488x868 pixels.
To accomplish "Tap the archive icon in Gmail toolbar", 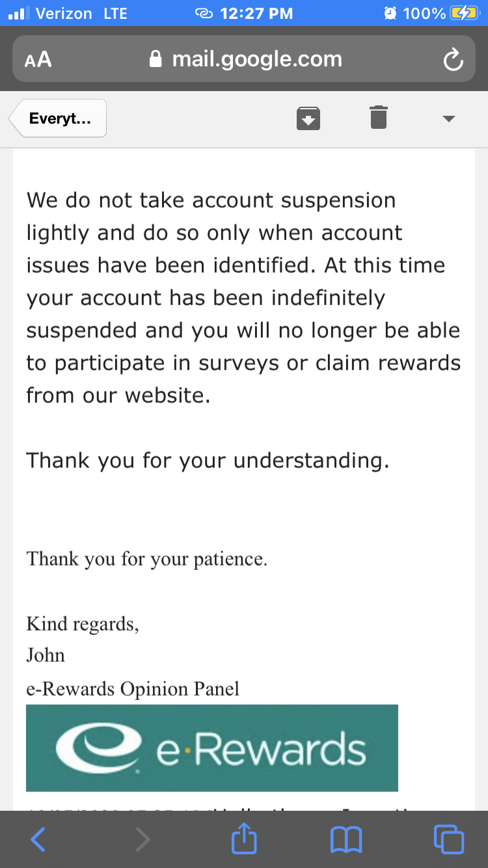I will pos(308,118).
